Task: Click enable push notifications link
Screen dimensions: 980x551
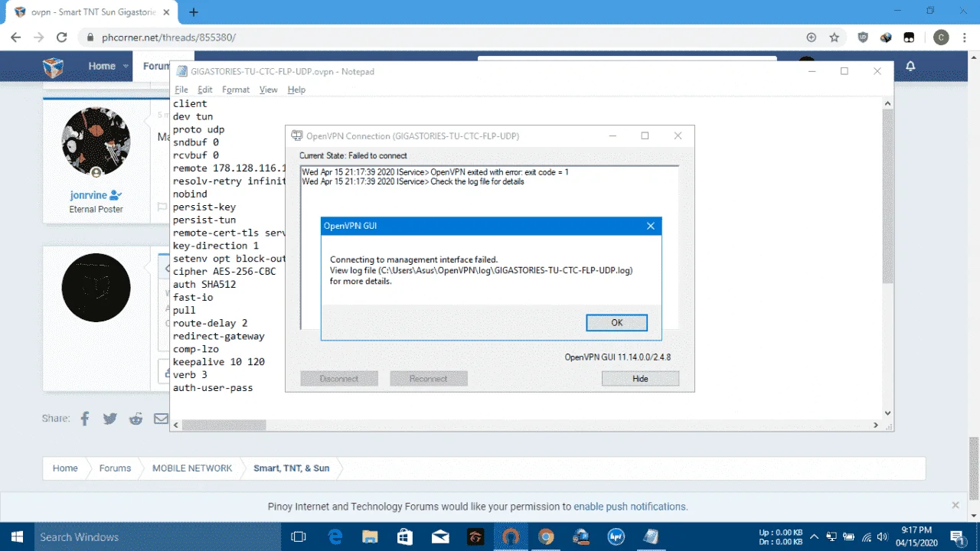Action: click(629, 507)
